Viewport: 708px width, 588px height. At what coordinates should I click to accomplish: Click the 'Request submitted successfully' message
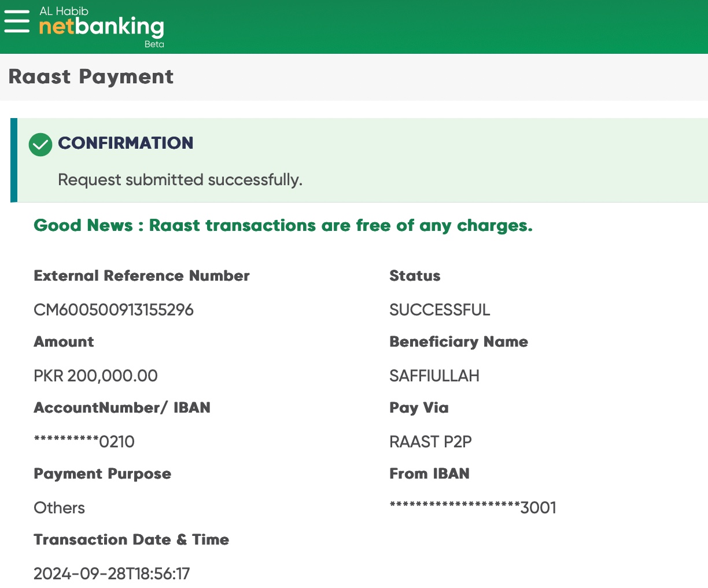180,180
